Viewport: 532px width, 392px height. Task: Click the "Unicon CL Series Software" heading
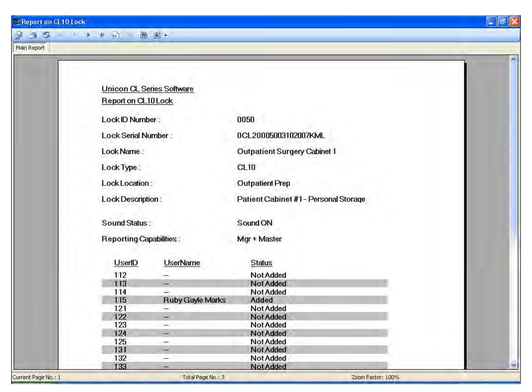[x=148, y=89]
